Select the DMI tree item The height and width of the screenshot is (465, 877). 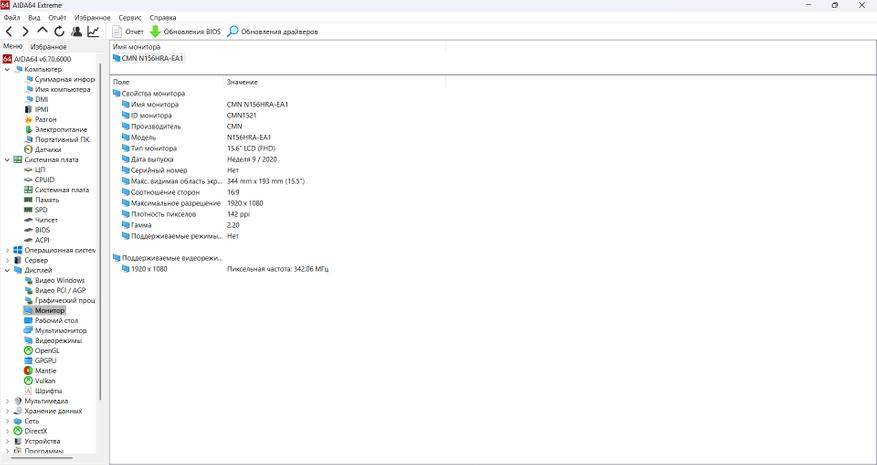pyautogui.click(x=36, y=100)
